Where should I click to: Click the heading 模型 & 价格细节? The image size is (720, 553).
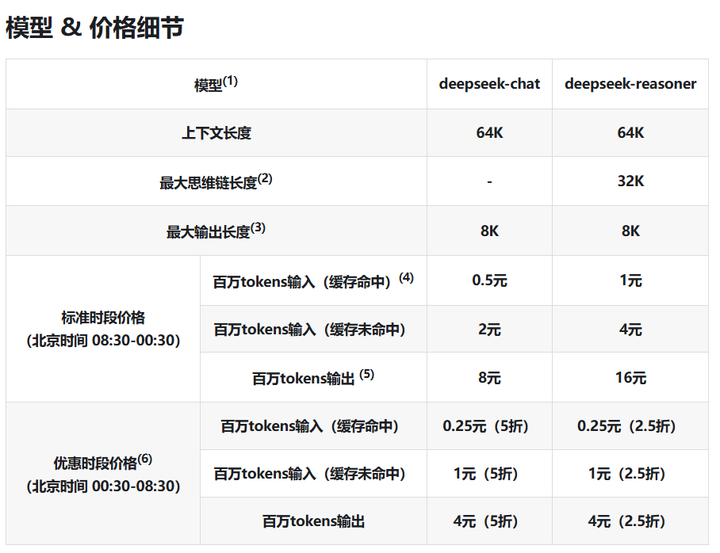point(95,27)
